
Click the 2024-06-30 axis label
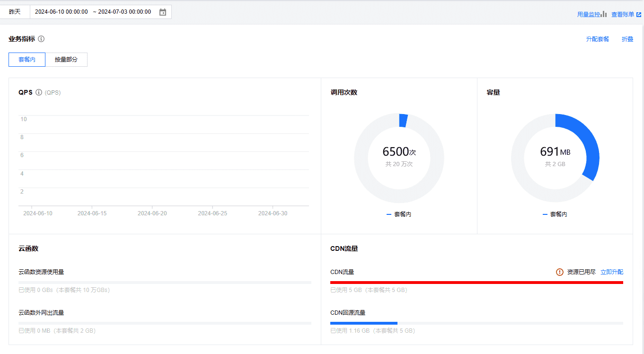(x=273, y=213)
